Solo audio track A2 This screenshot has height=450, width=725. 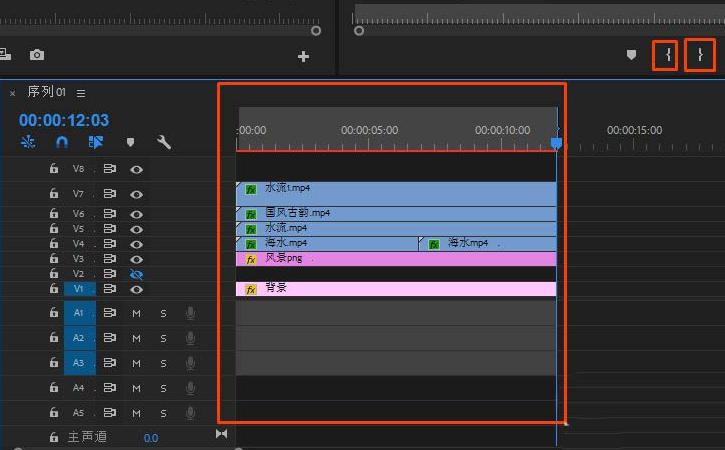163,339
